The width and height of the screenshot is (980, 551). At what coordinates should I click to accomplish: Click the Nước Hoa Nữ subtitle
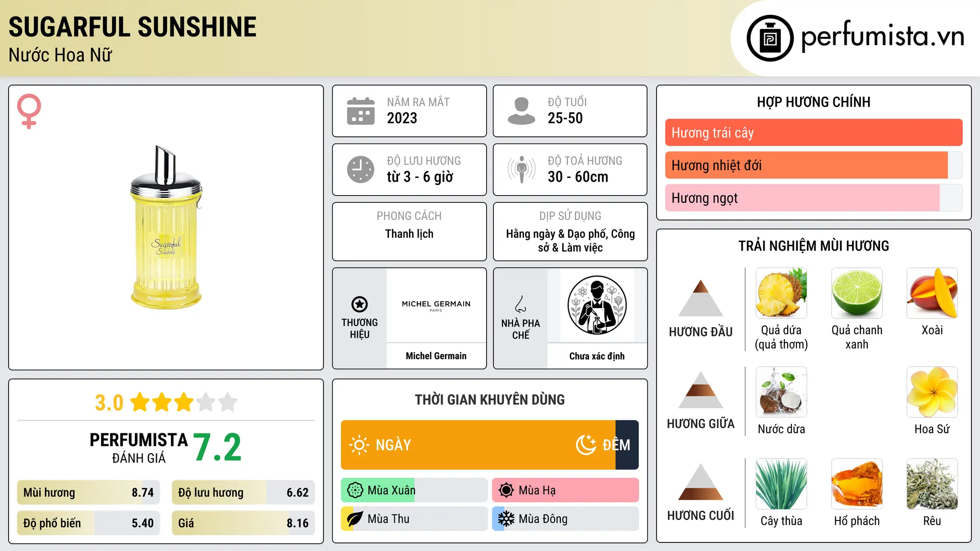60,55
